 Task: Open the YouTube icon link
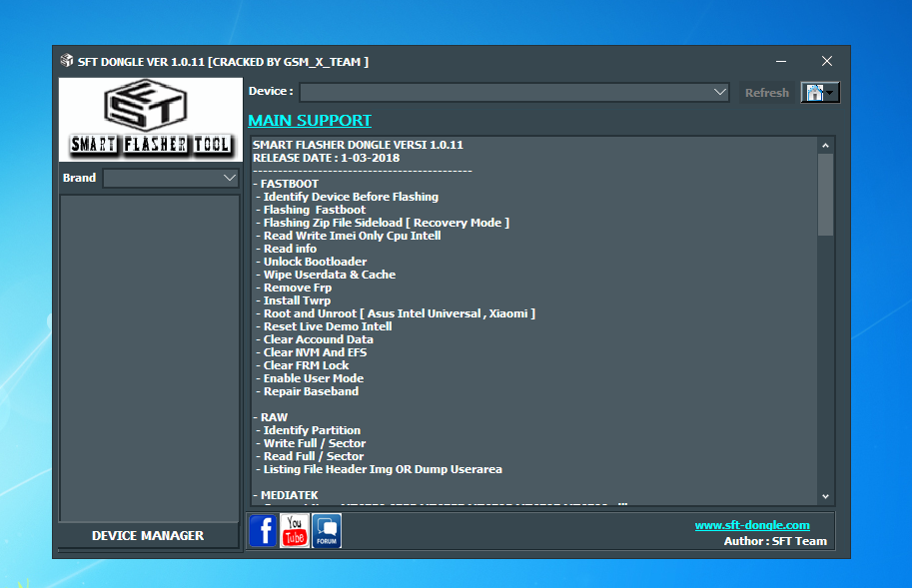(295, 530)
